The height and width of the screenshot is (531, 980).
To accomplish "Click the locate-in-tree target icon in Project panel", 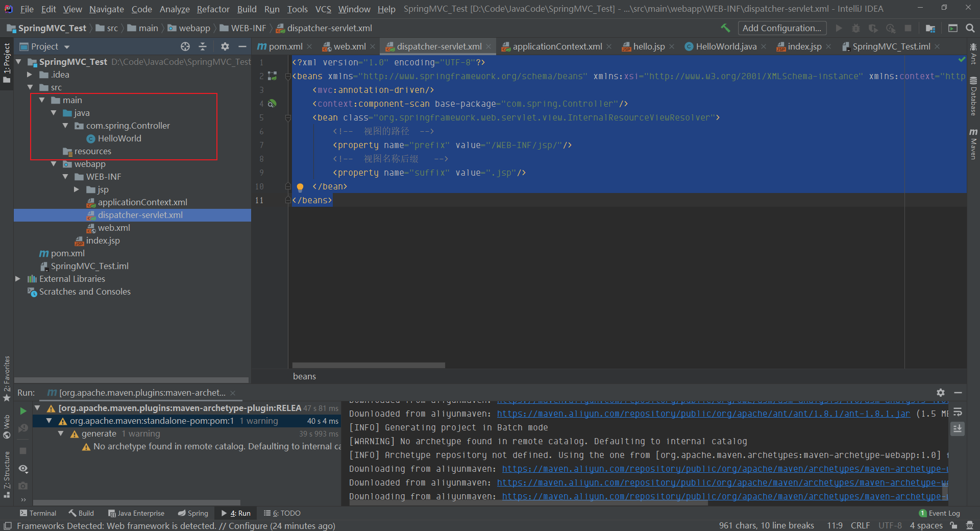I will [x=185, y=46].
